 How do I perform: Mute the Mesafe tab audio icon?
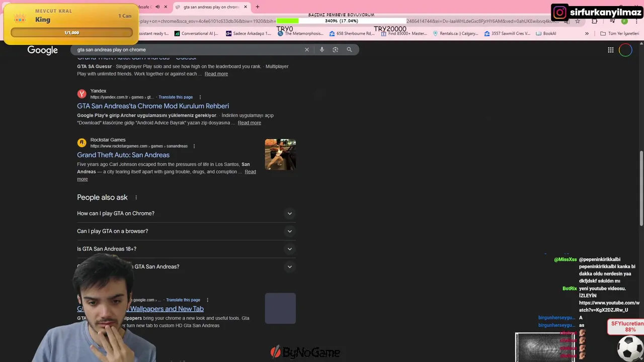point(157,7)
